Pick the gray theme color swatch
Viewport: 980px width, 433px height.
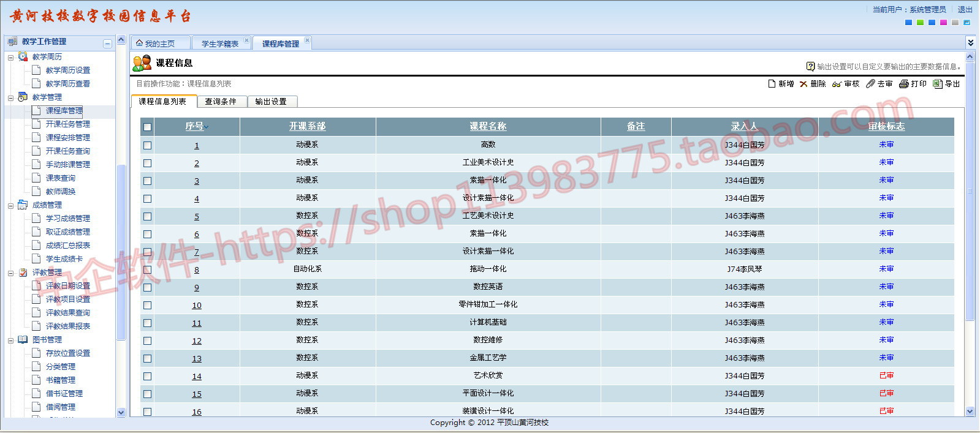coord(955,23)
